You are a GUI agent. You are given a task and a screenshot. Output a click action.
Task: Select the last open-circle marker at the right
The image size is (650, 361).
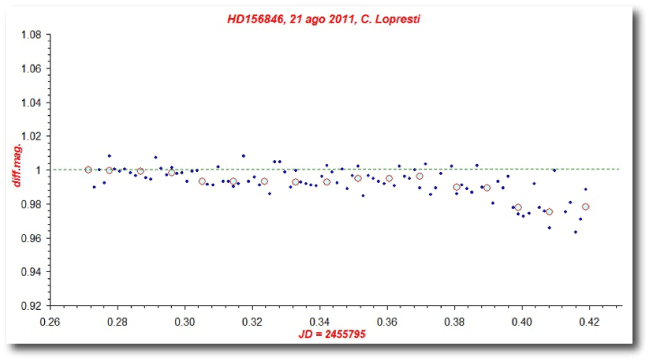(x=585, y=207)
